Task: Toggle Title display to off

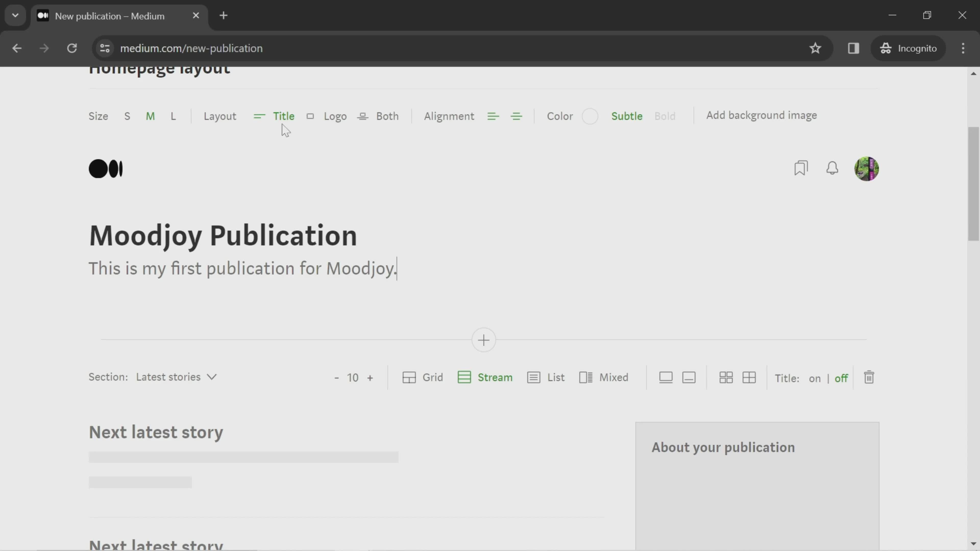Action: click(841, 378)
